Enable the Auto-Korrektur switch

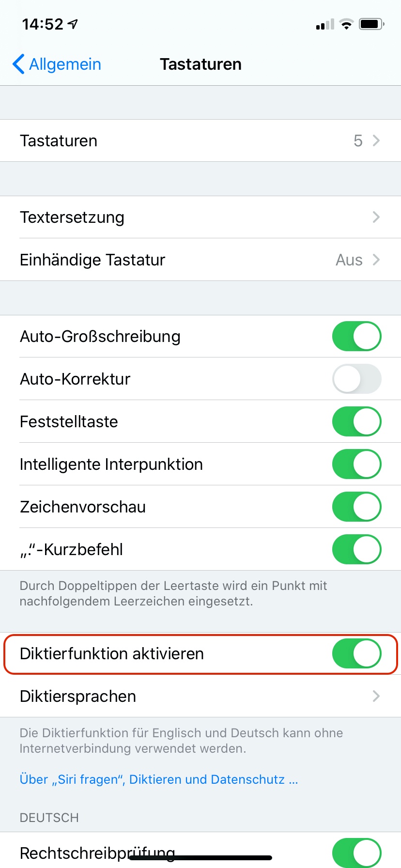356,379
